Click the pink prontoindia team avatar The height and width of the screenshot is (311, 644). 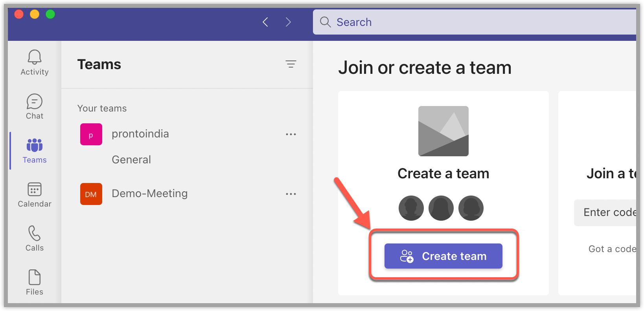91,134
